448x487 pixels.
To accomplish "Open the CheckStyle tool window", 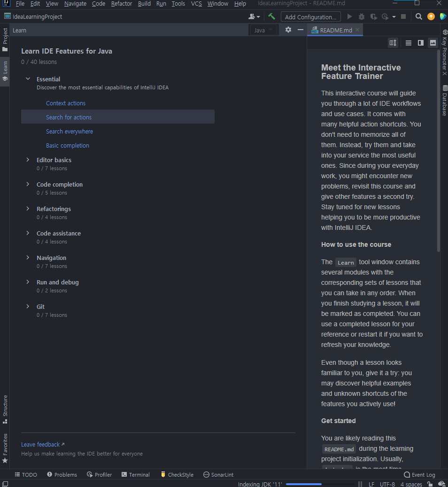I will (177, 475).
